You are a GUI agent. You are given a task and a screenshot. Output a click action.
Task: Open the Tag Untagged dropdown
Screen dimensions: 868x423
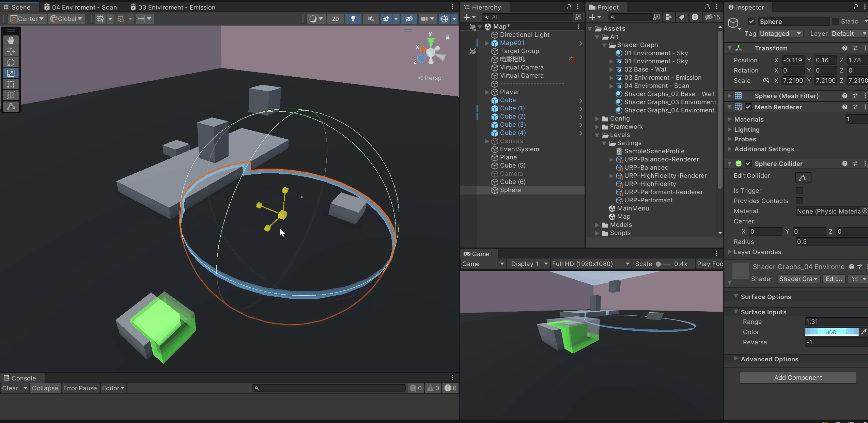[x=780, y=33]
